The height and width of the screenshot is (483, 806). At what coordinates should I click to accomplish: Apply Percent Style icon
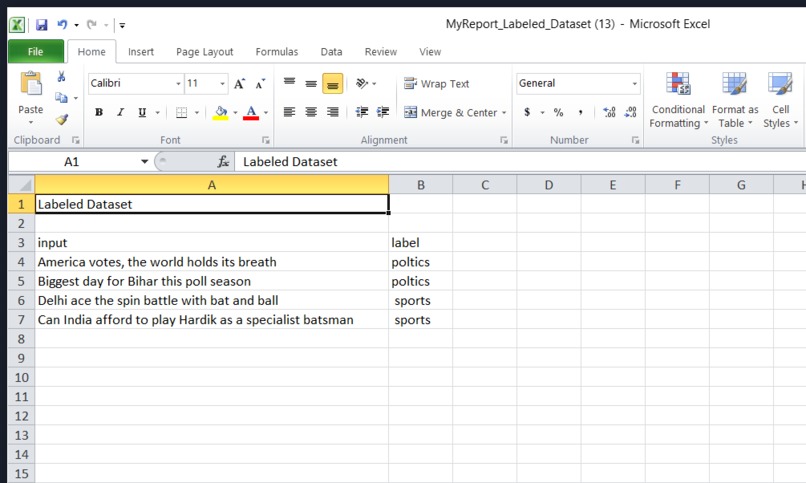(x=558, y=112)
